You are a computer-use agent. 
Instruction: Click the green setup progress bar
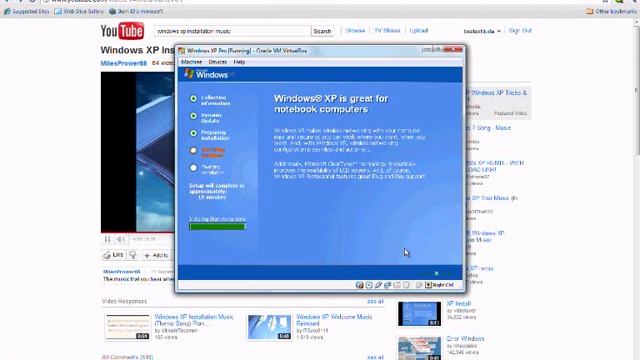218,227
